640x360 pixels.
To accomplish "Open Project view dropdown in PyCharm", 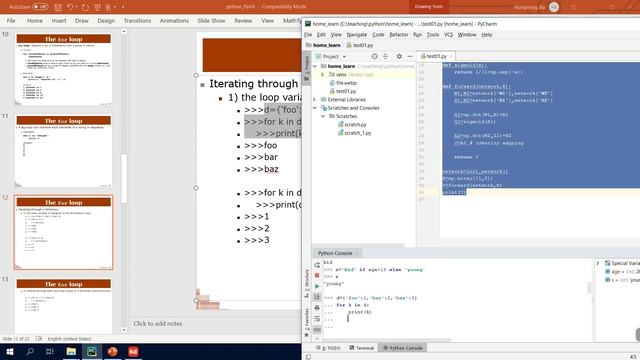I will 344,56.
